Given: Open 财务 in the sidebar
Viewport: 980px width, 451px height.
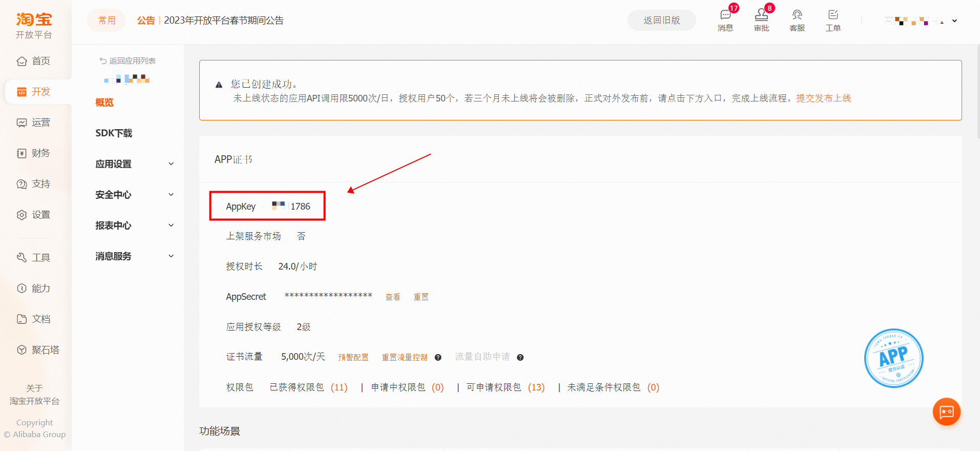Looking at the screenshot, I should click(x=34, y=153).
